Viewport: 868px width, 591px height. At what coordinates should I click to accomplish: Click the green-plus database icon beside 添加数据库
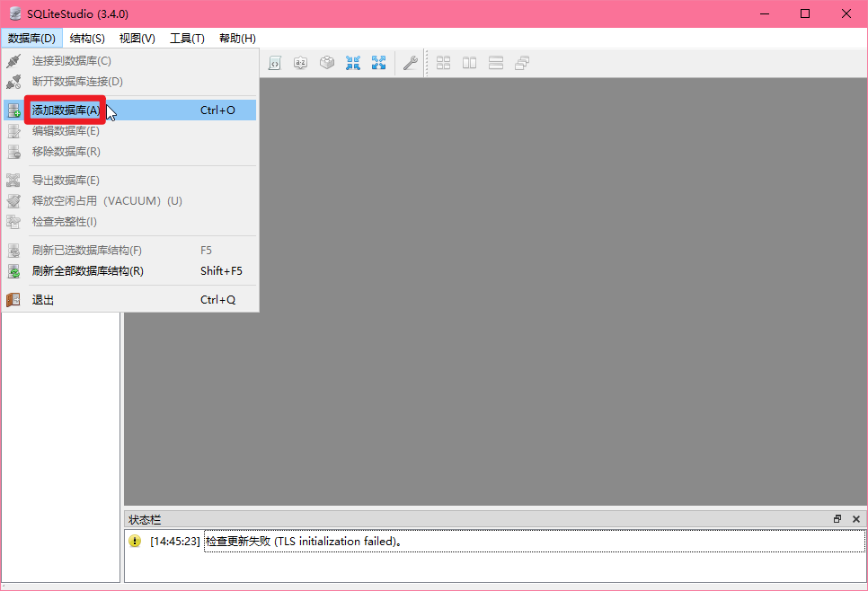pyautogui.click(x=13, y=110)
